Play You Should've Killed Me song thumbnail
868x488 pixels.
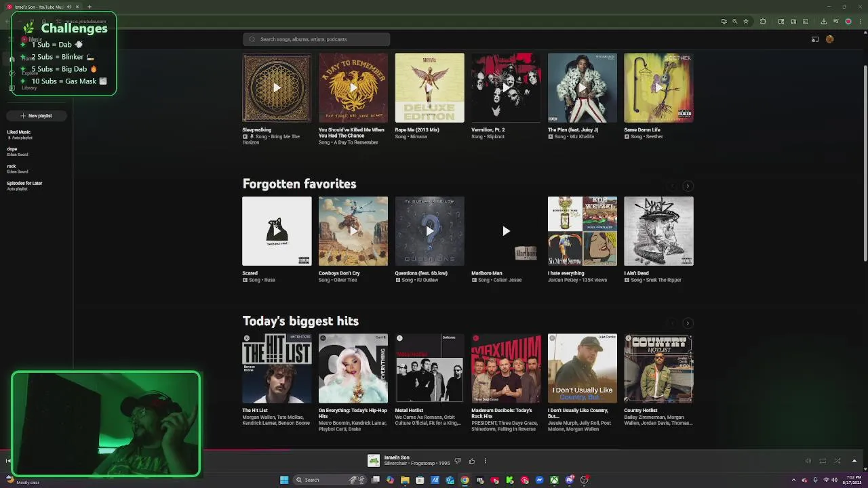coord(353,87)
